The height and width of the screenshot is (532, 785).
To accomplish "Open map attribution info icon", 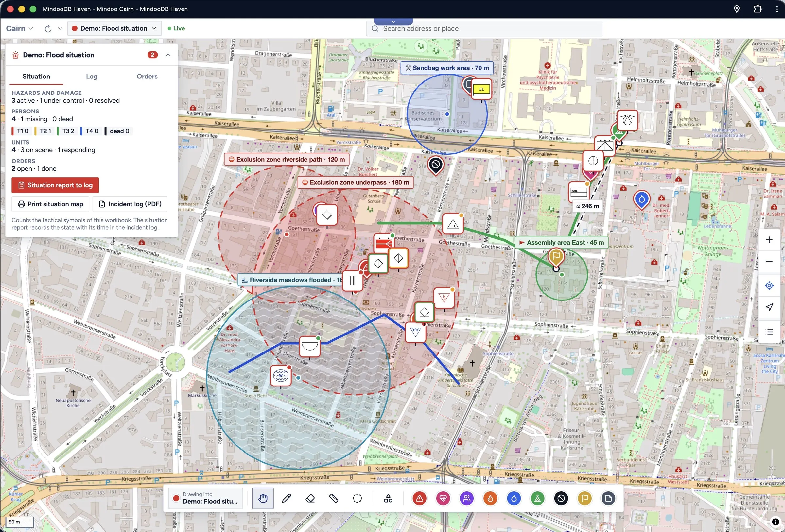I will click(x=776, y=522).
